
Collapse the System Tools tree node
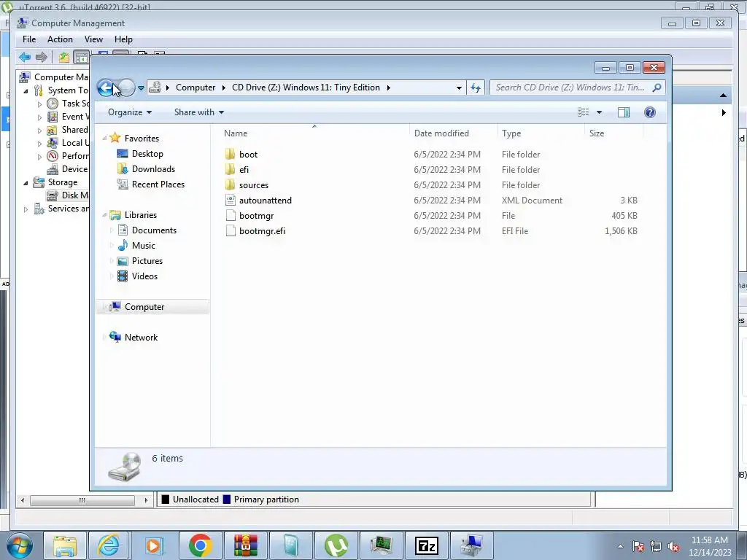click(x=26, y=90)
